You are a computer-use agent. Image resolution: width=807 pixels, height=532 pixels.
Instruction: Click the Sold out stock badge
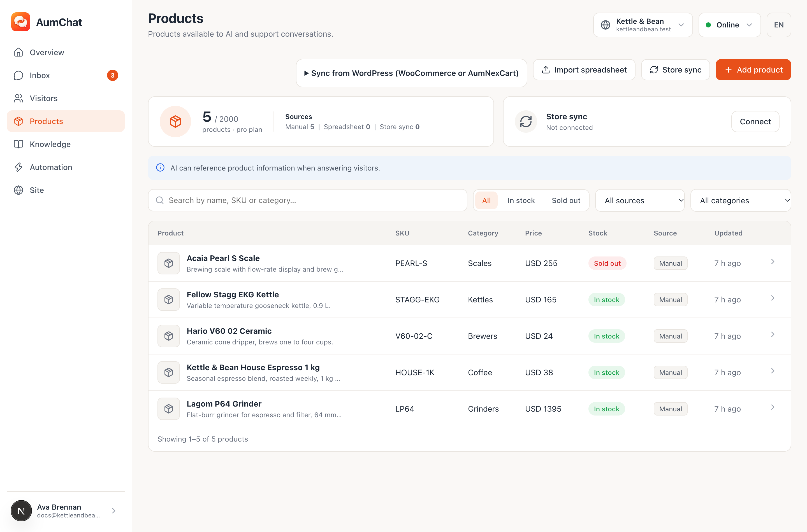607,263
